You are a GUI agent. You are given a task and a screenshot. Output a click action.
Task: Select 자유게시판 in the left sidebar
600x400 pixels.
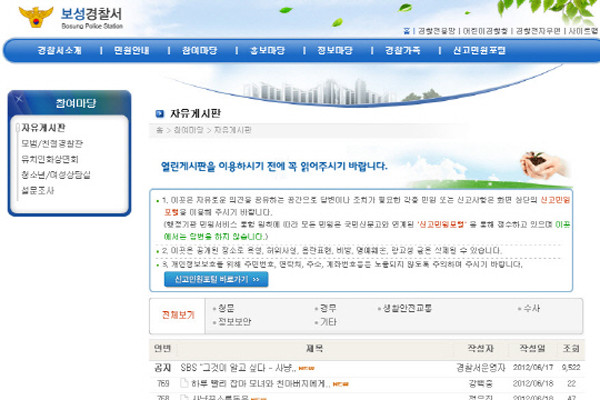(43, 127)
